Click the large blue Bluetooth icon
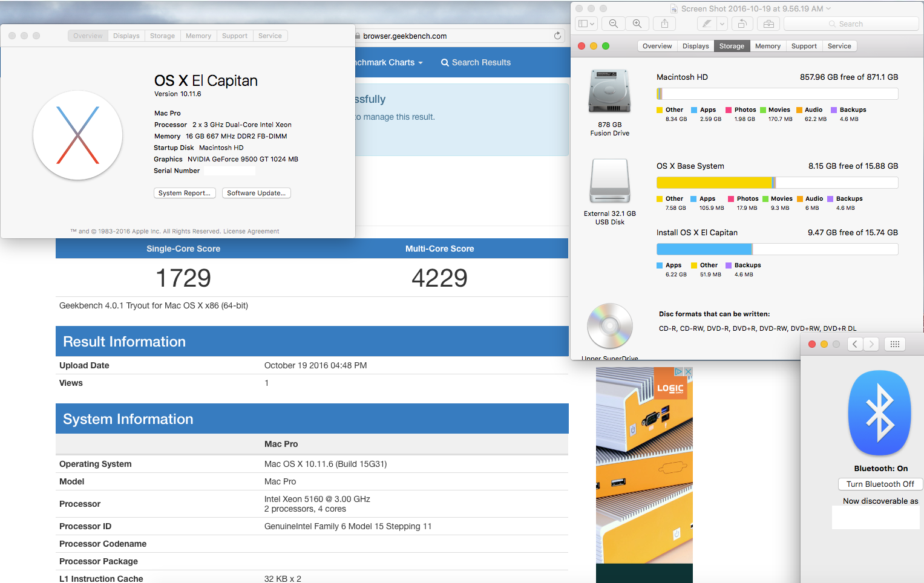Image resolution: width=924 pixels, height=583 pixels. [x=880, y=413]
